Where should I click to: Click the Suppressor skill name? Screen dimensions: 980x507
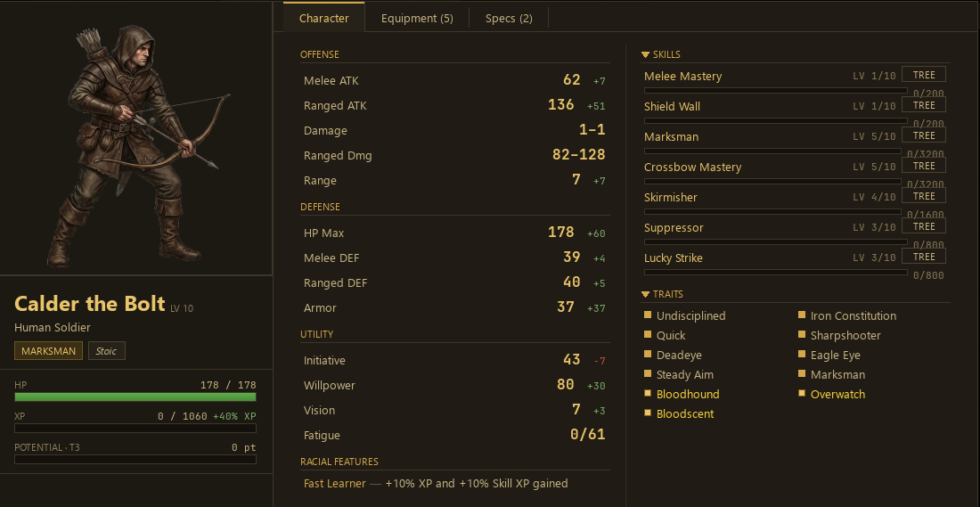pyautogui.click(x=674, y=227)
